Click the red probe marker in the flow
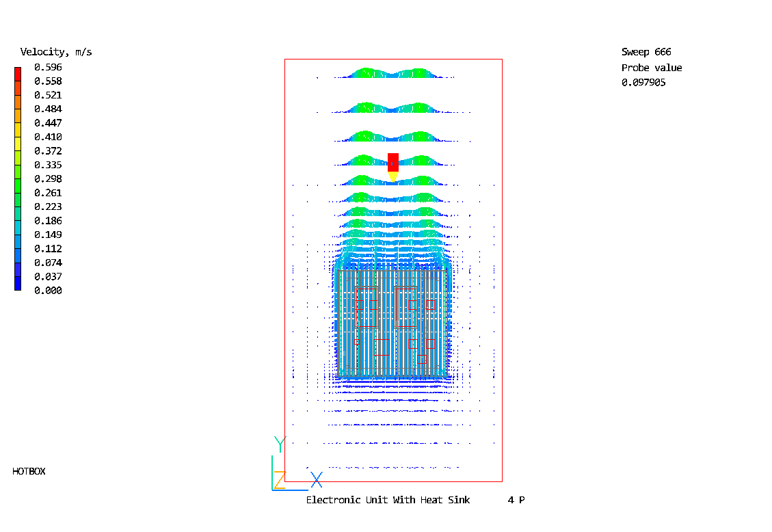Viewport: 772px width, 532px height. [392, 162]
